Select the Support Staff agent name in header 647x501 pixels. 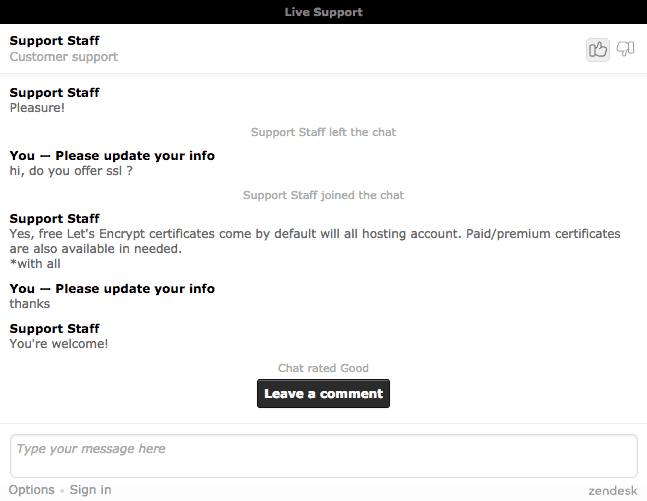point(54,41)
